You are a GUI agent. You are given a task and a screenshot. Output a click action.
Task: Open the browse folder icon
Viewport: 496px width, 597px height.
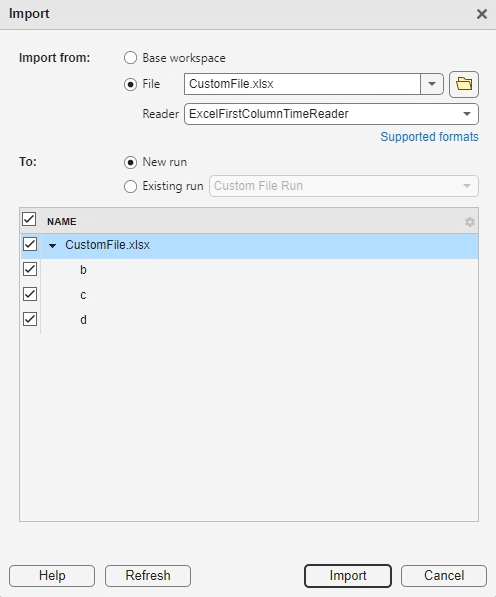(464, 84)
